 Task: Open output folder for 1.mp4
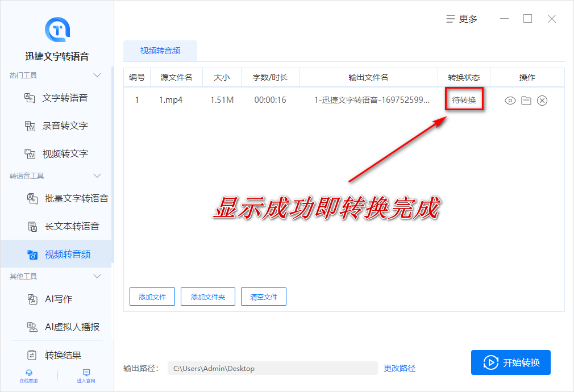(x=526, y=101)
